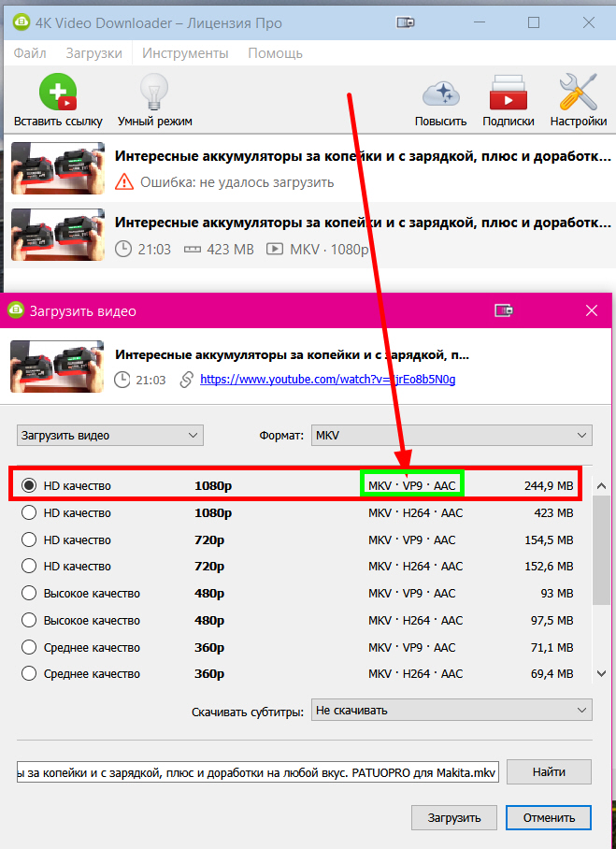
Task: Click the error warning triangle icon
Action: click(124, 182)
